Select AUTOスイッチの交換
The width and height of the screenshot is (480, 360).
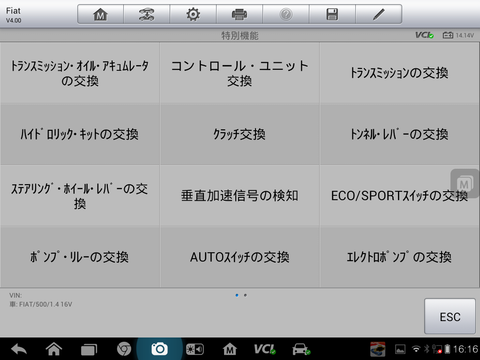[240, 257]
